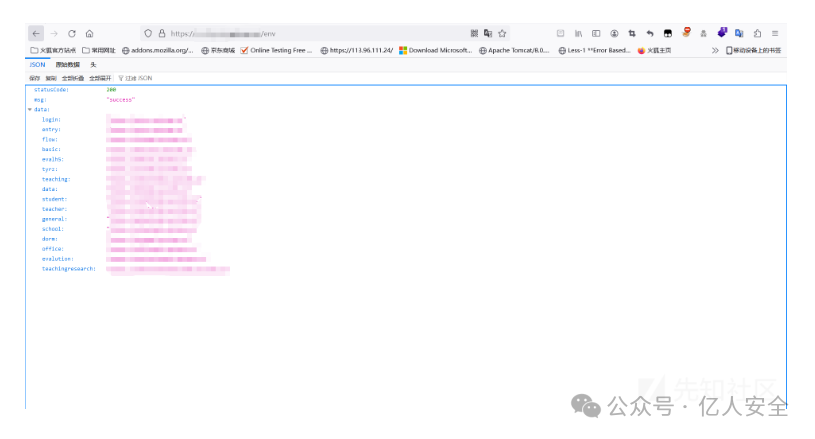
Task: Switch to the 原始数据 tab
Action: coord(67,64)
